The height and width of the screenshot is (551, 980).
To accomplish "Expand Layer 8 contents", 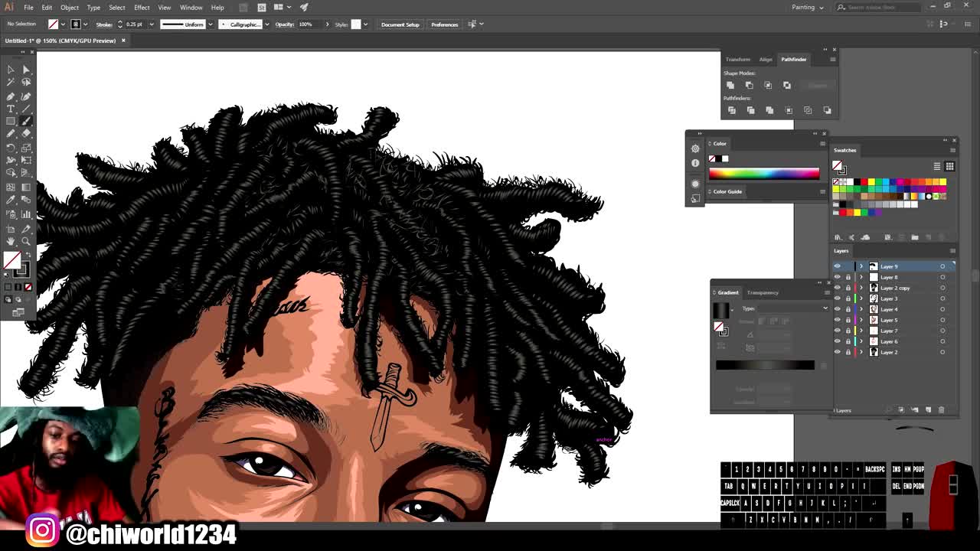I will (x=861, y=277).
